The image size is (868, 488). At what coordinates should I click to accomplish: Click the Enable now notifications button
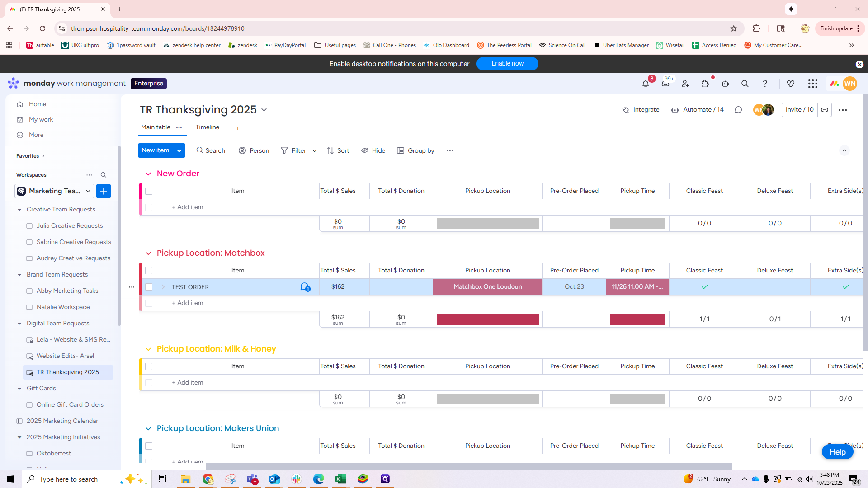(507, 64)
